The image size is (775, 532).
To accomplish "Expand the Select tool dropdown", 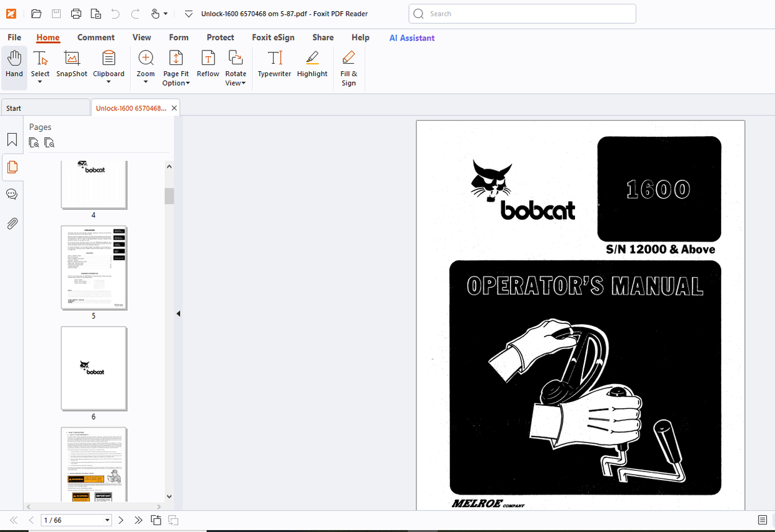I will pos(40,82).
